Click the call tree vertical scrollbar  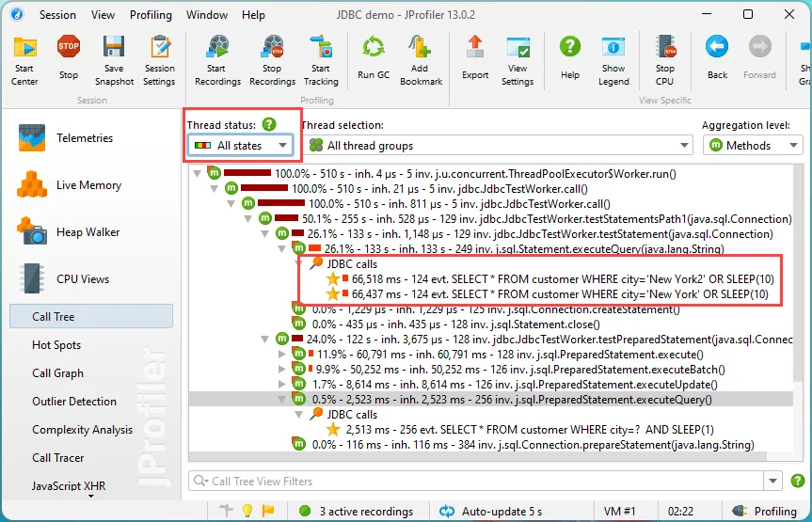point(798,275)
